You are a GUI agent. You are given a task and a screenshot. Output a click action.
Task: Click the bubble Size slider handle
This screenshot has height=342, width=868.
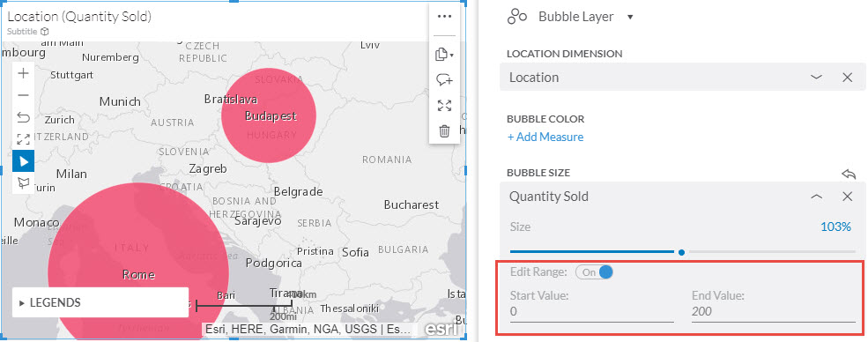[x=681, y=252]
